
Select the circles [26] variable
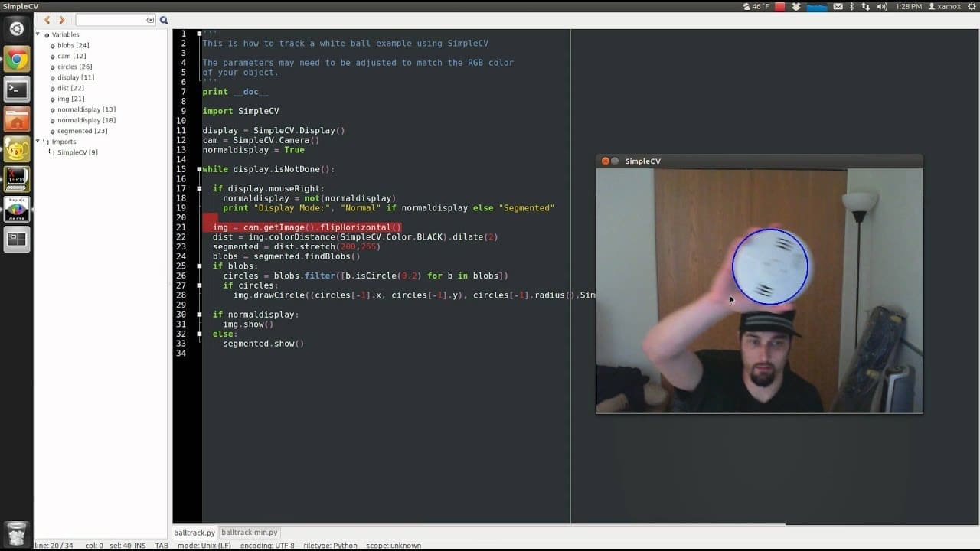point(74,67)
